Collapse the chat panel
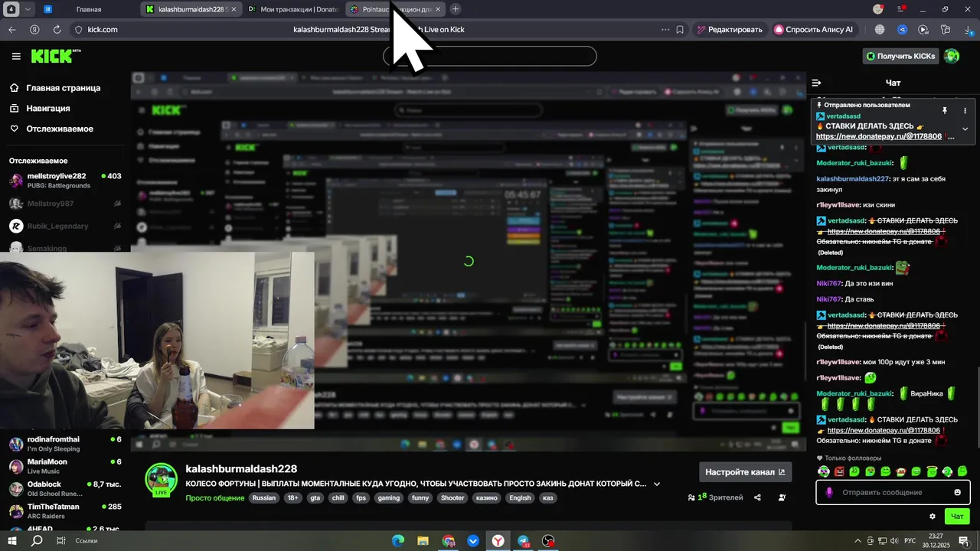980x551 pixels. [x=816, y=83]
